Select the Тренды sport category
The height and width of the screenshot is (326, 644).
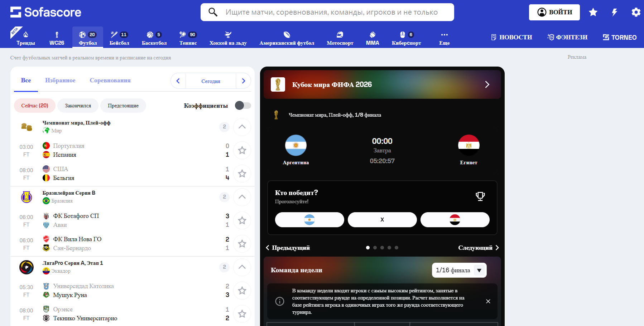click(26, 39)
